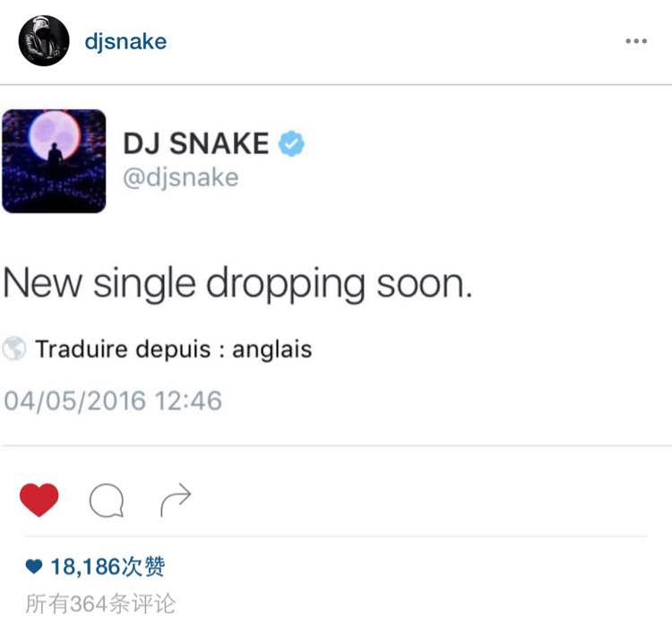Click the blue verified checkmark badge
Image resolution: width=672 pixels, height=619 pixels.
pos(291,143)
